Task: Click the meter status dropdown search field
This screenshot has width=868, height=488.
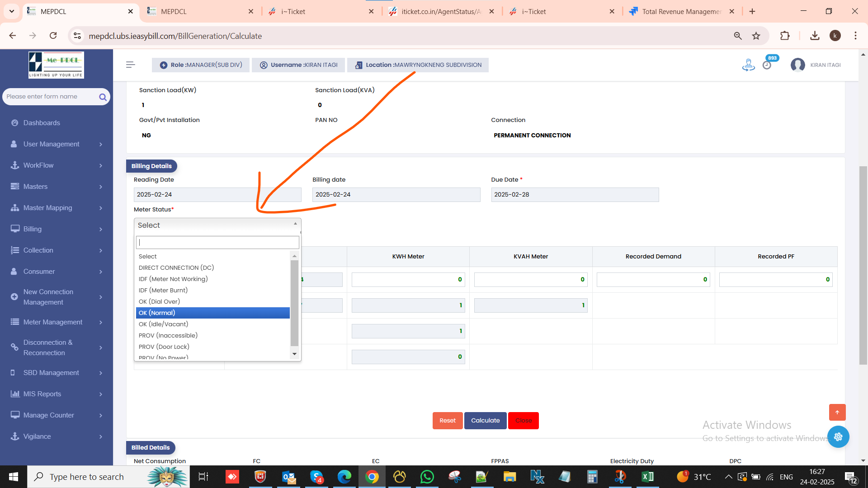Action: [x=217, y=242]
